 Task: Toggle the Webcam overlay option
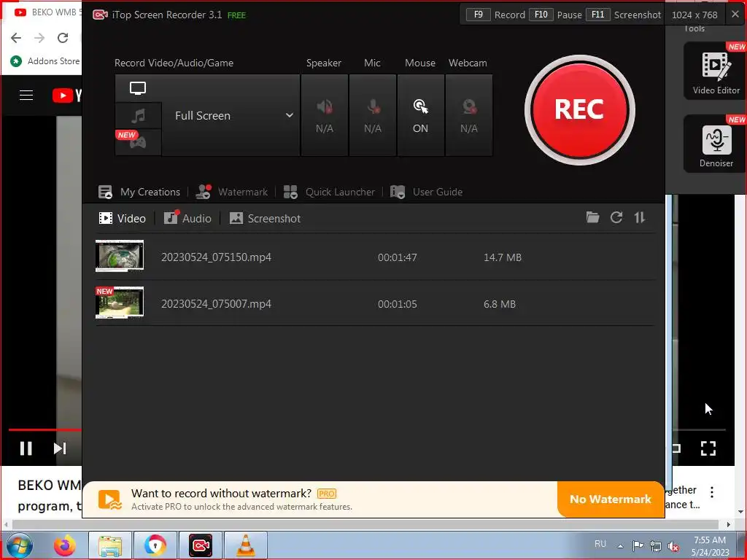coord(469,115)
